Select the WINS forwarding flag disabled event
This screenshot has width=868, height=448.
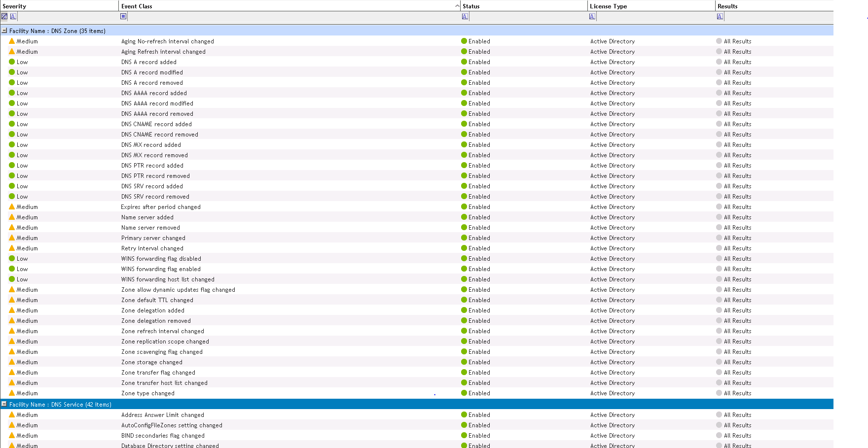(x=161, y=259)
